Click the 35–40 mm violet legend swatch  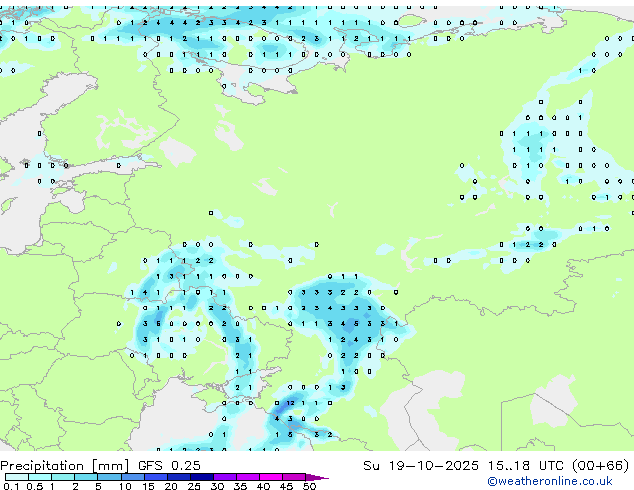247,477
